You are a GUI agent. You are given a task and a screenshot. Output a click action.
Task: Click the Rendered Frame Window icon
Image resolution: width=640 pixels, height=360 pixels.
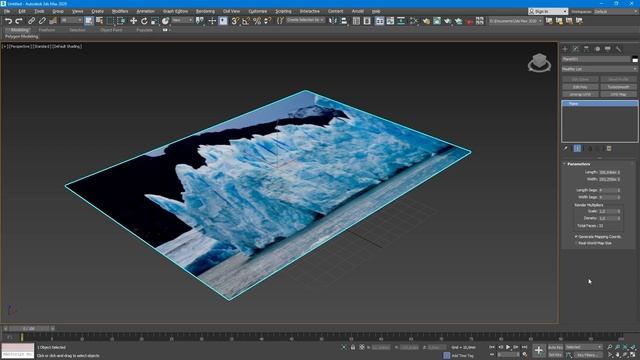click(437, 21)
